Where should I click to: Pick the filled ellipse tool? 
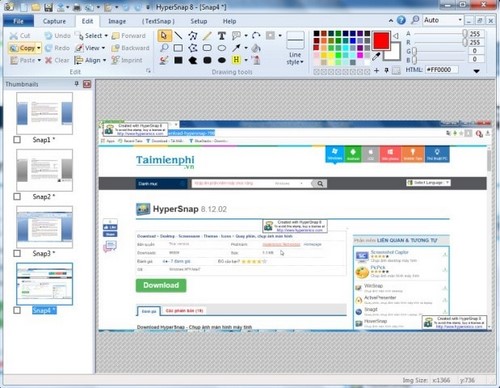pos(222,60)
